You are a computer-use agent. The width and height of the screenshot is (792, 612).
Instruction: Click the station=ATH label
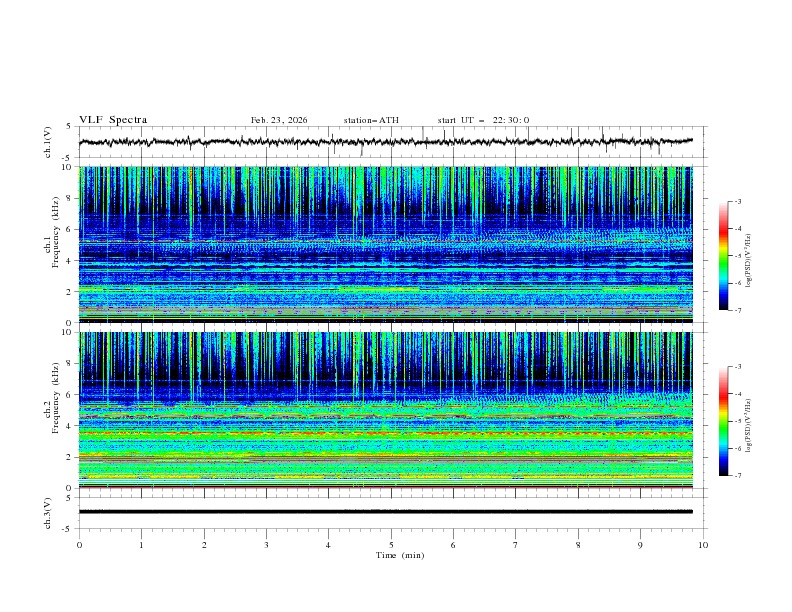tap(371, 120)
